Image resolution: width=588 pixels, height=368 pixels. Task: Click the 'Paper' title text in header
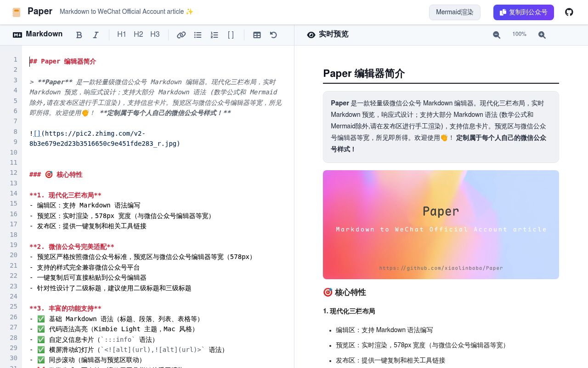click(x=40, y=11)
